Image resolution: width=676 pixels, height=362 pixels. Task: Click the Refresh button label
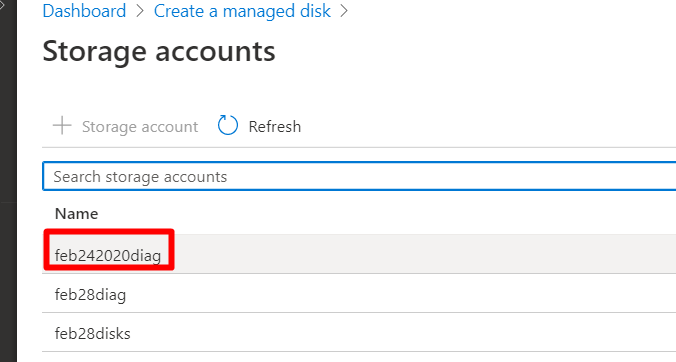[275, 127]
